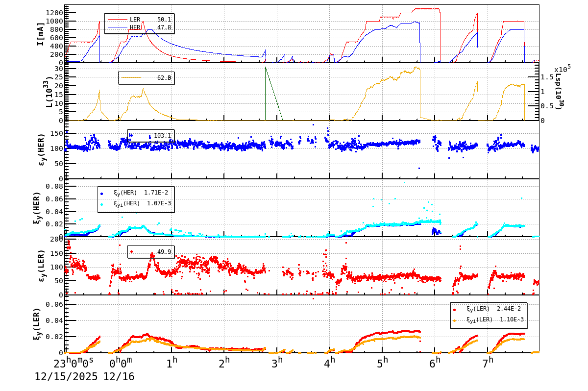Click the ξy(LER) vertical axis title

click(x=37, y=324)
